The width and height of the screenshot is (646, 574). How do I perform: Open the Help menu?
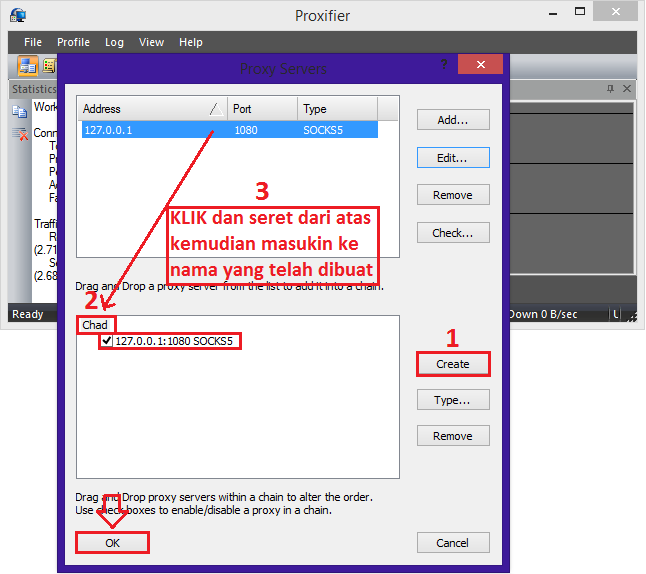[191, 42]
